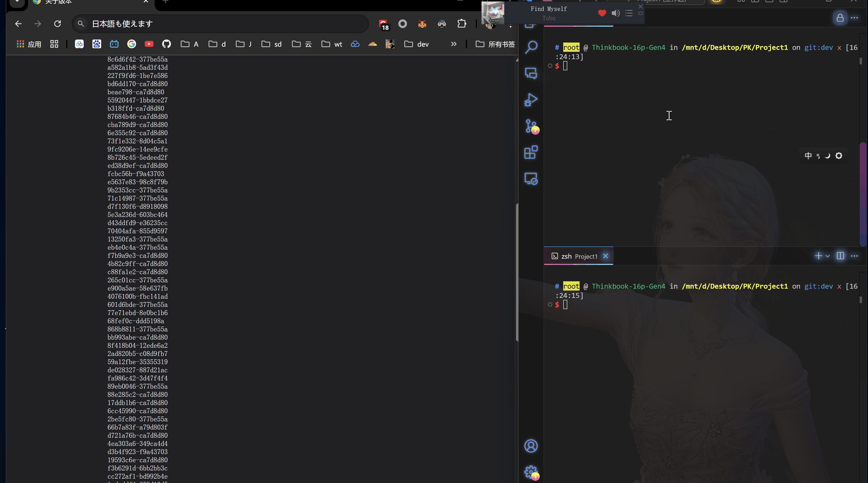Expand the J bookmark folder
Screen dimensions: 868x483
click(244, 44)
